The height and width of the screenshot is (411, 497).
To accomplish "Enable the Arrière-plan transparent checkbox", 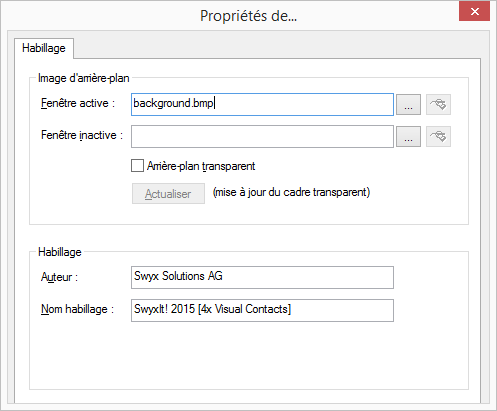I will [137, 166].
